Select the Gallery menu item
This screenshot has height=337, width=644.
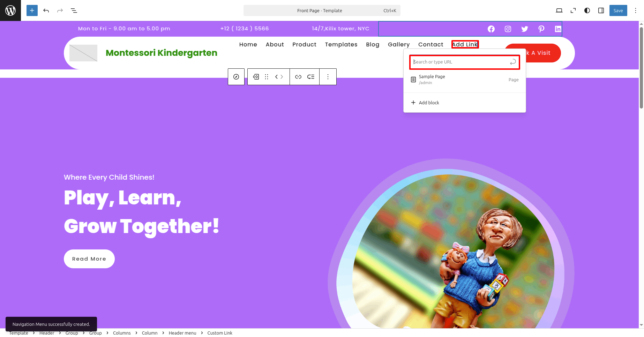399,44
